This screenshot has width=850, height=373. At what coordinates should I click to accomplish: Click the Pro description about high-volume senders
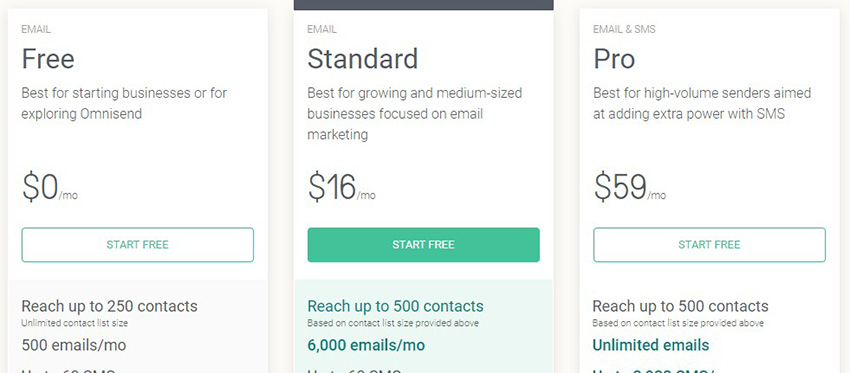tap(702, 104)
